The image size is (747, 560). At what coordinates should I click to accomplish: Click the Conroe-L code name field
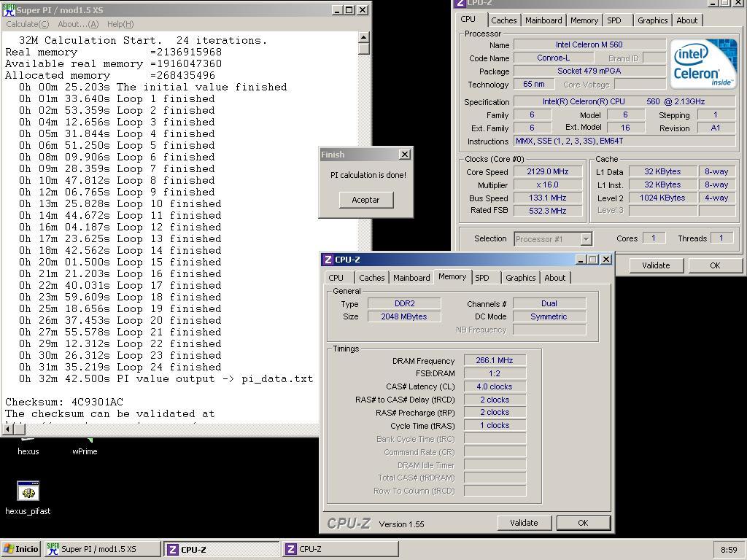point(553,58)
